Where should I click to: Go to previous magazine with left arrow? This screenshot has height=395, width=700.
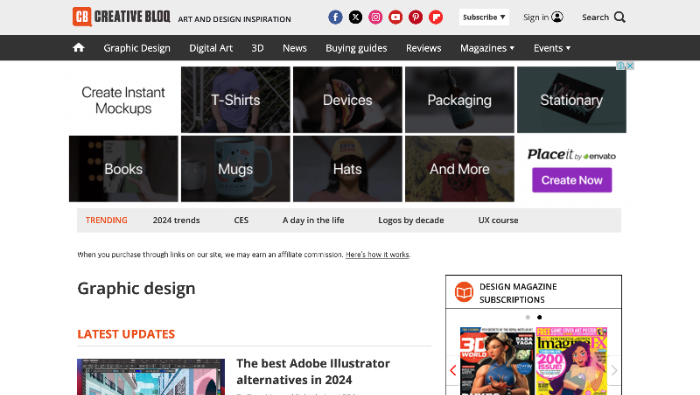(x=453, y=370)
